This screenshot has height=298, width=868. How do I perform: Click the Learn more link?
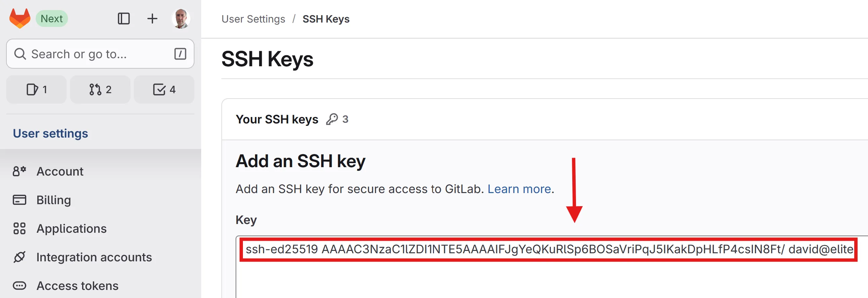(519, 189)
